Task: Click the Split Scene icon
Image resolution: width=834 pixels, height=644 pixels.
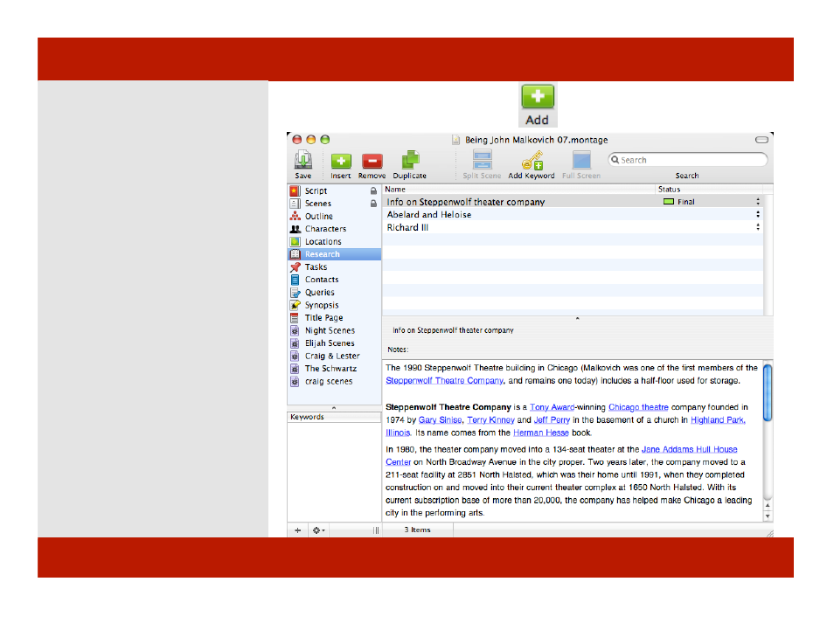Action: (482, 160)
